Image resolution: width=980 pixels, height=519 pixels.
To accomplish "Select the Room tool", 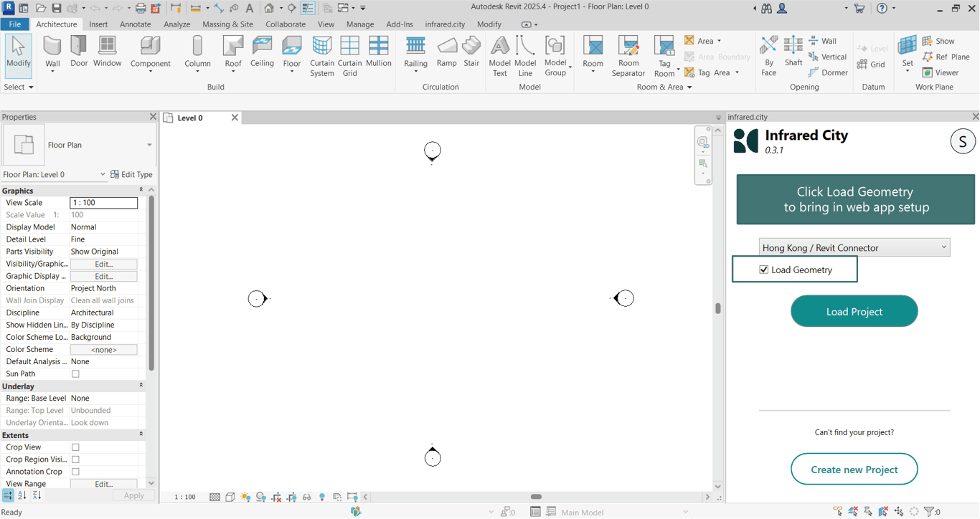I will (593, 53).
